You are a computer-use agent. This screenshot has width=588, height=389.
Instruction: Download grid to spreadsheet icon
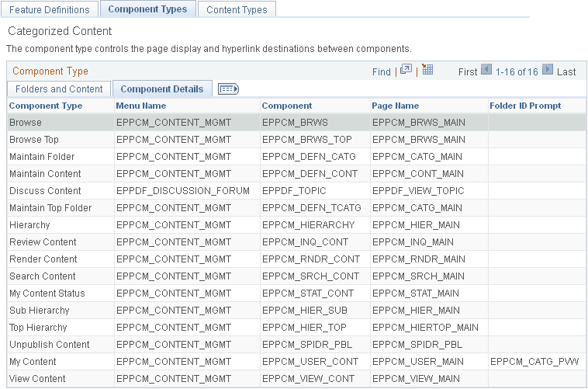427,69
